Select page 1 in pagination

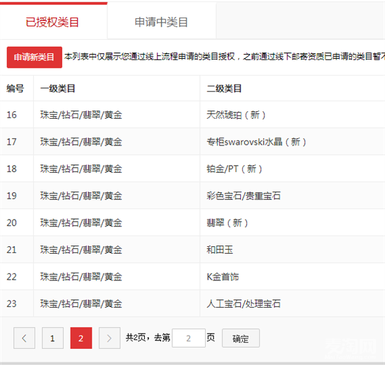coord(53,338)
